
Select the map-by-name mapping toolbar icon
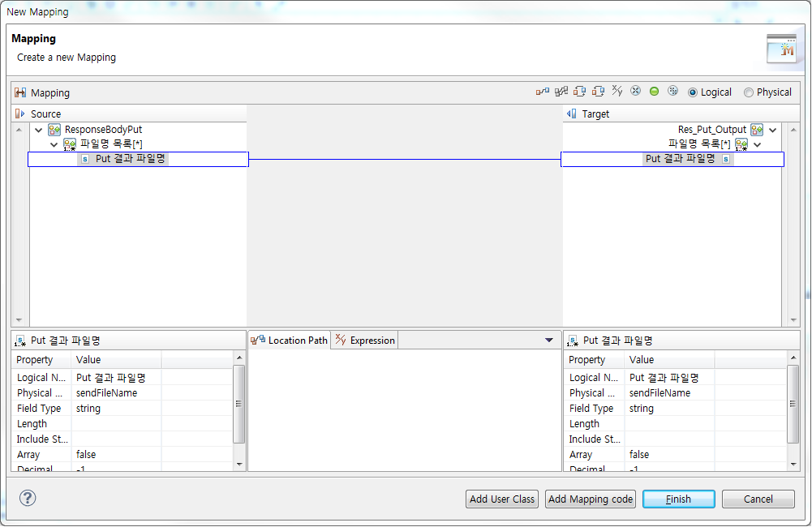tap(542, 92)
